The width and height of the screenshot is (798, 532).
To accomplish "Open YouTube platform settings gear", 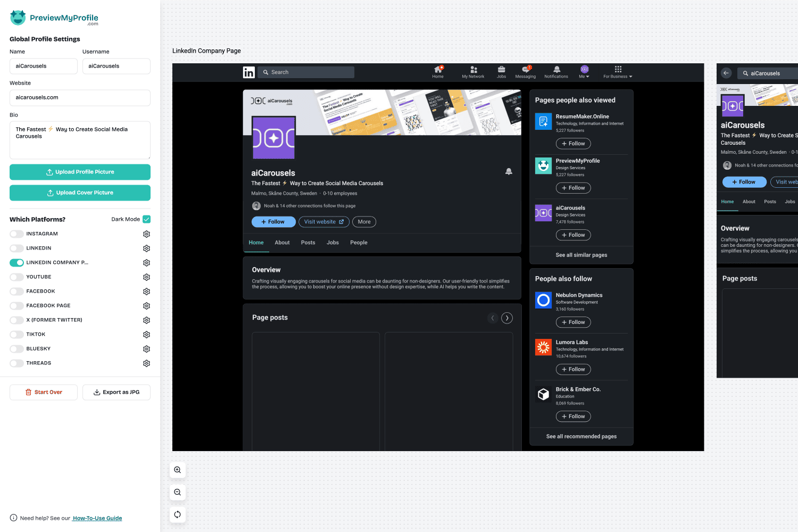I will pos(146,277).
